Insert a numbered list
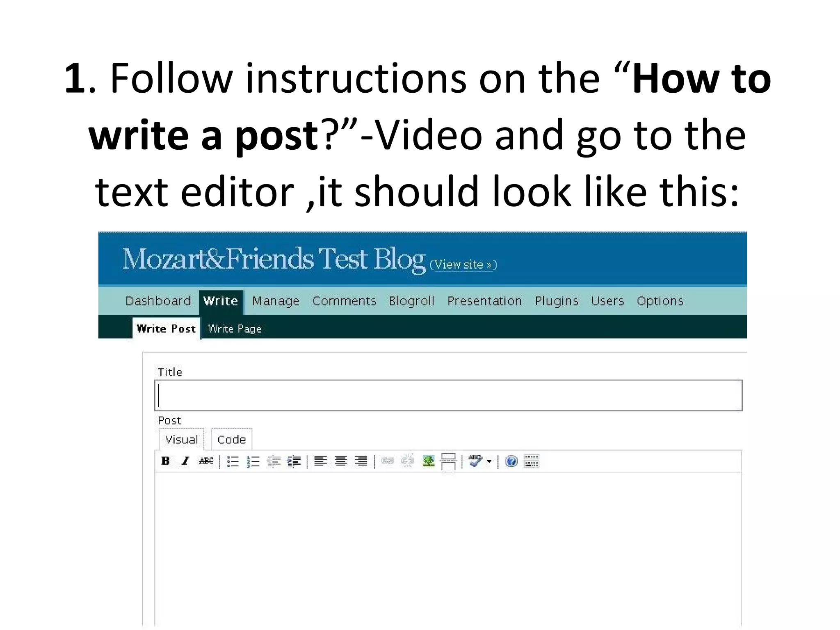Image resolution: width=840 pixels, height=630 pixels. coord(253,461)
